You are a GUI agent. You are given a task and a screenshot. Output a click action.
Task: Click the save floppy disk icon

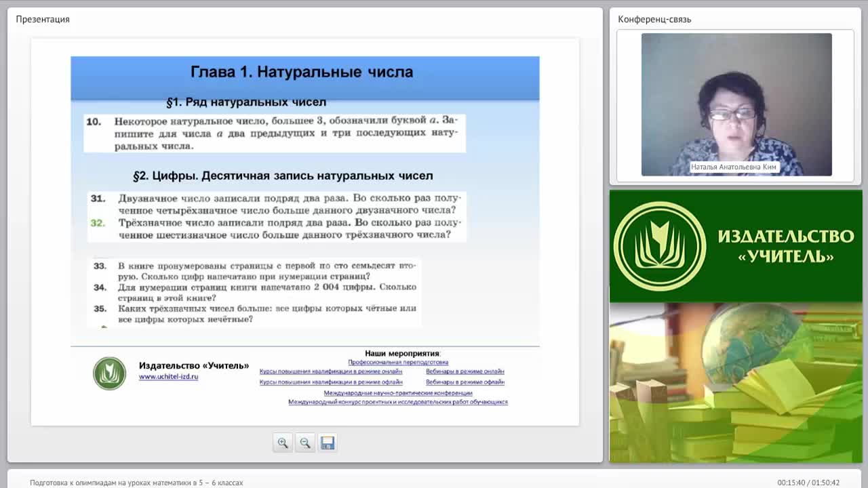(x=328, y=443)
